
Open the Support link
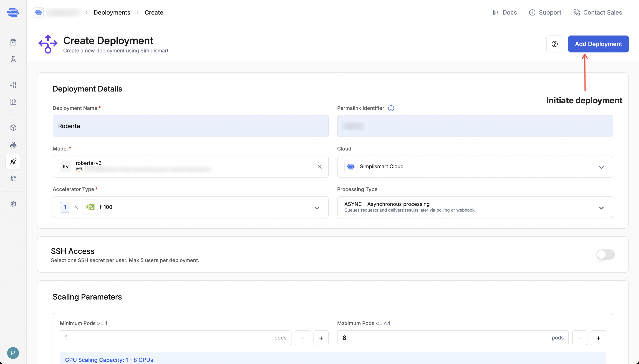(545, 12)
